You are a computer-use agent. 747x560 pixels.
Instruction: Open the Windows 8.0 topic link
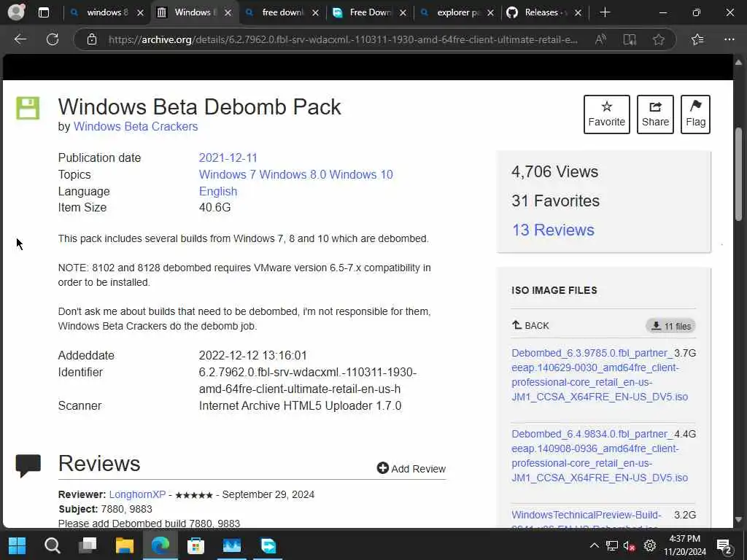(x=293, y=174)
